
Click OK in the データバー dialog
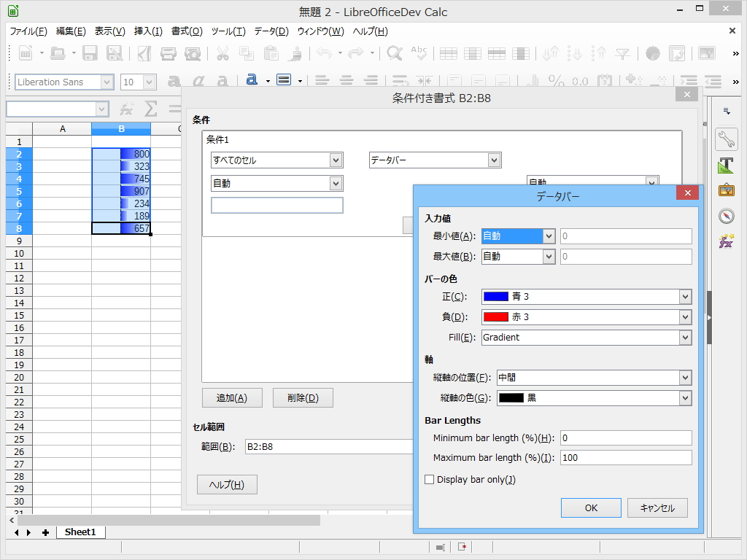[591, 507]
